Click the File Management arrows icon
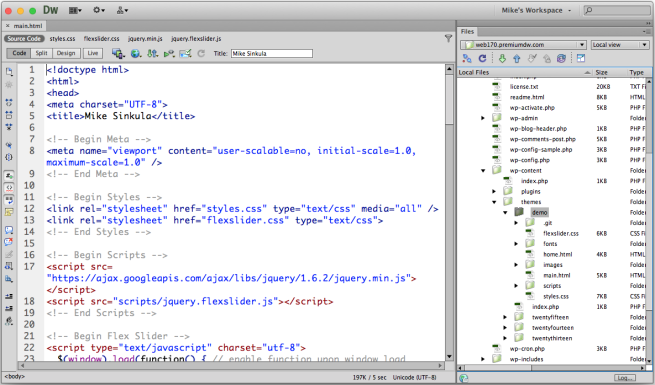 152,53
